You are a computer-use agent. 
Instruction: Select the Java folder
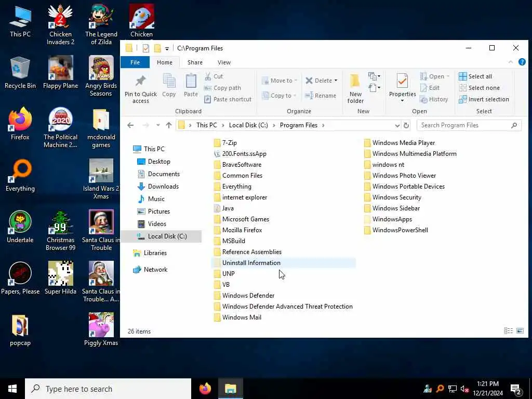pos(223,208)
